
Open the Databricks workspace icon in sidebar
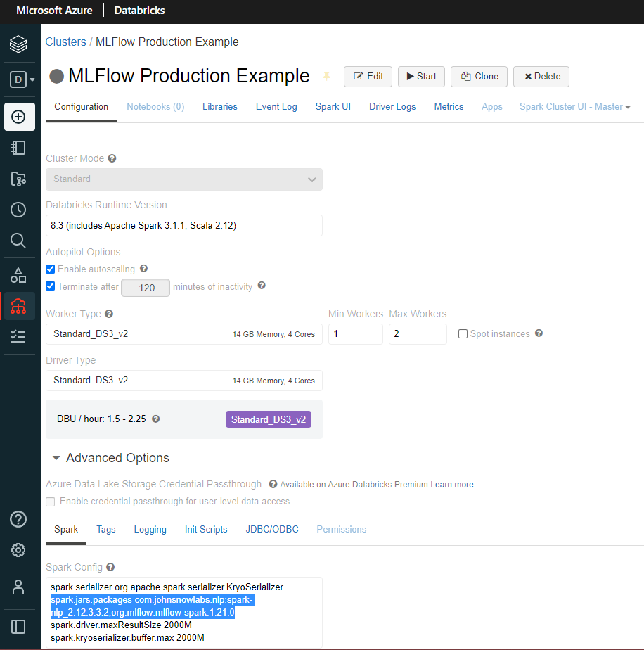18,44
